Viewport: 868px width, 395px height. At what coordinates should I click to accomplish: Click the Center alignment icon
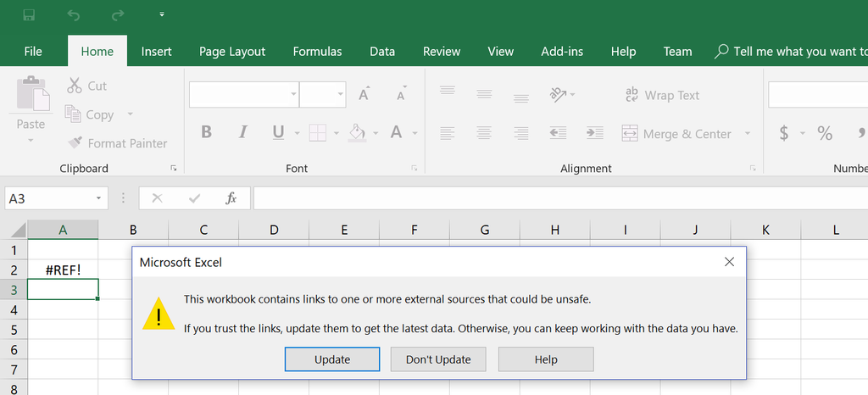click(x=484, y=133)
